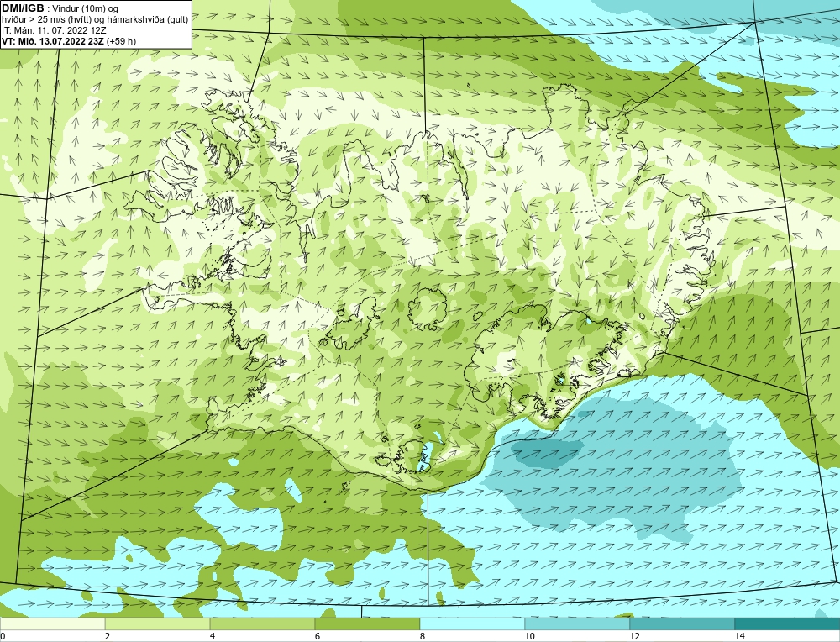Select the 2–4 m/s light green swatch
Viewport: 840px width, 642px height.
pyautogui.click(x=158, y=624)
